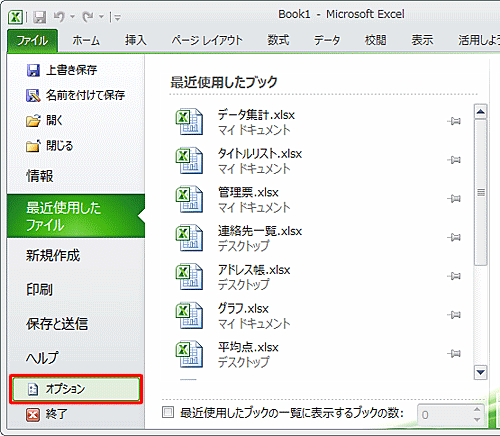The width and height of the screenshot is (500, 436).
Task: Switch to the 表示 ribbon tab
Action: [422, 40]
